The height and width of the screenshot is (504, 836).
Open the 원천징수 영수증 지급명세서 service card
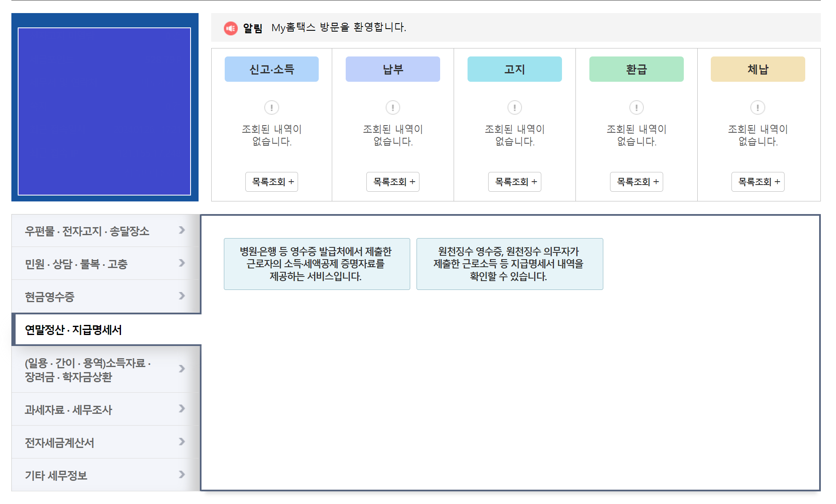(510, 264)
